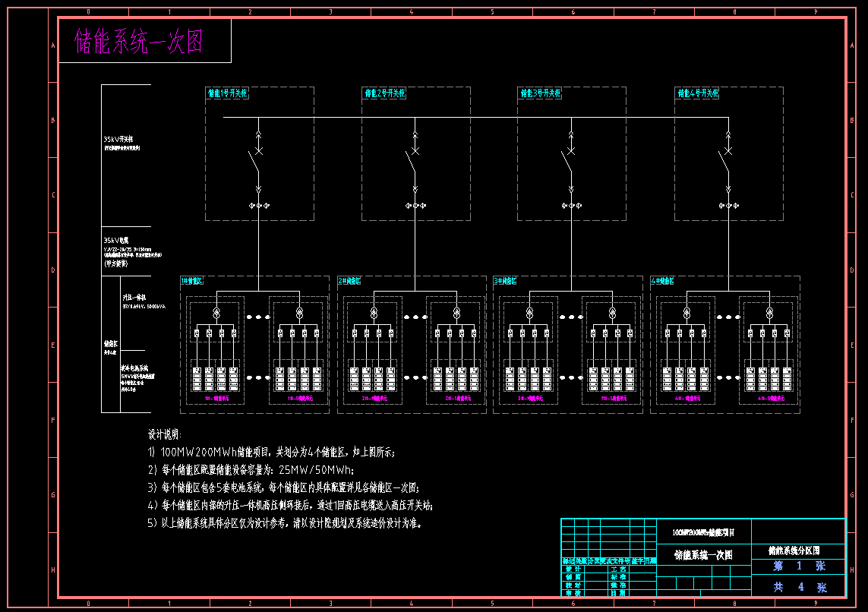Click the 日期 cell under 工艺 column
The width and height of the screenshot is (868, 612).
click(618, 592)
